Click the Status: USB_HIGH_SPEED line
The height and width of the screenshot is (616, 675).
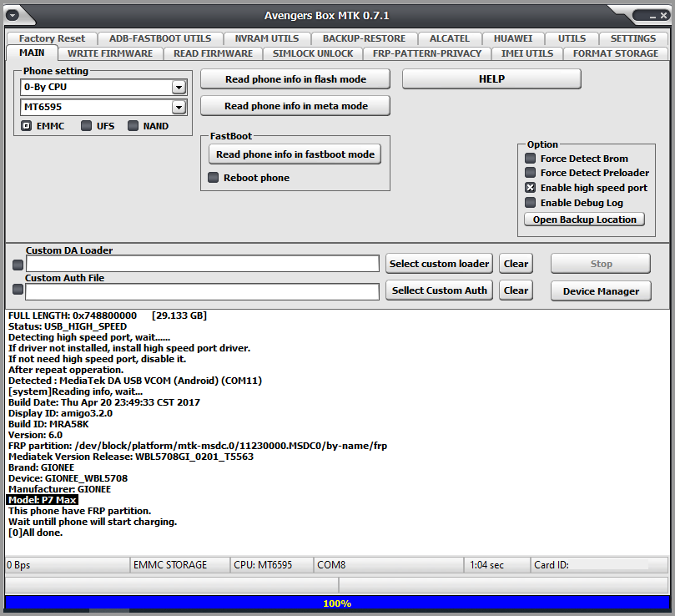68,326
